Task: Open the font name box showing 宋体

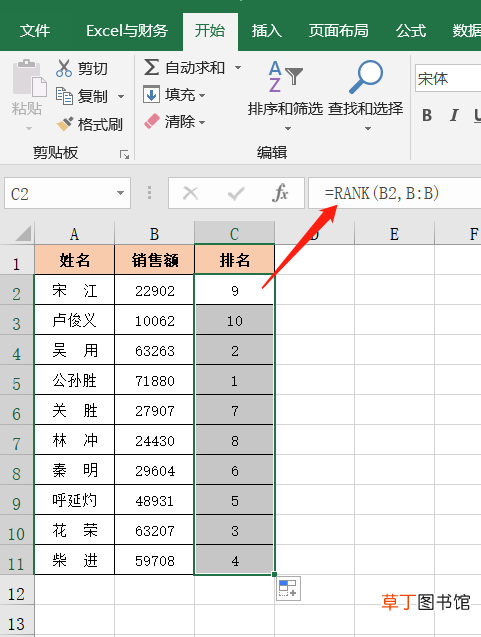Action: coord(448,78)
